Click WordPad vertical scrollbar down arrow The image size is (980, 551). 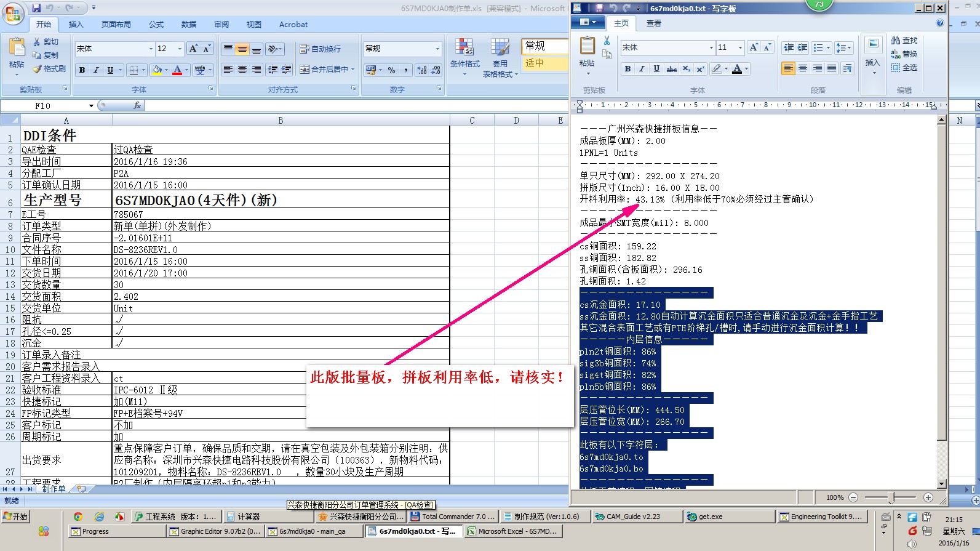tap(941, 484)
